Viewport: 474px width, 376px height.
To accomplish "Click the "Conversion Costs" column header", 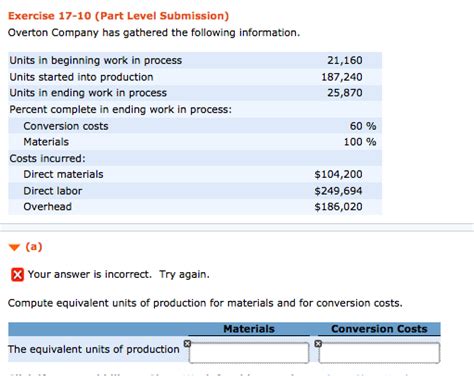I will pyautogui.click(x=379, y=329).
